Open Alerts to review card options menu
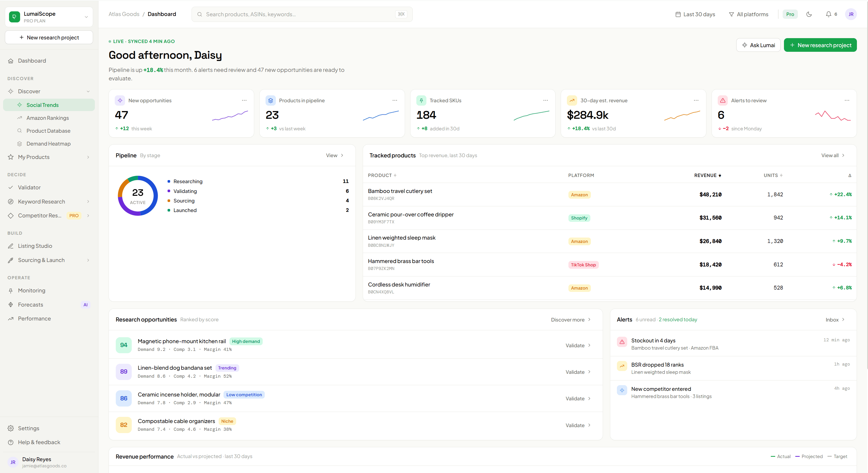 [x=846, y=100]
